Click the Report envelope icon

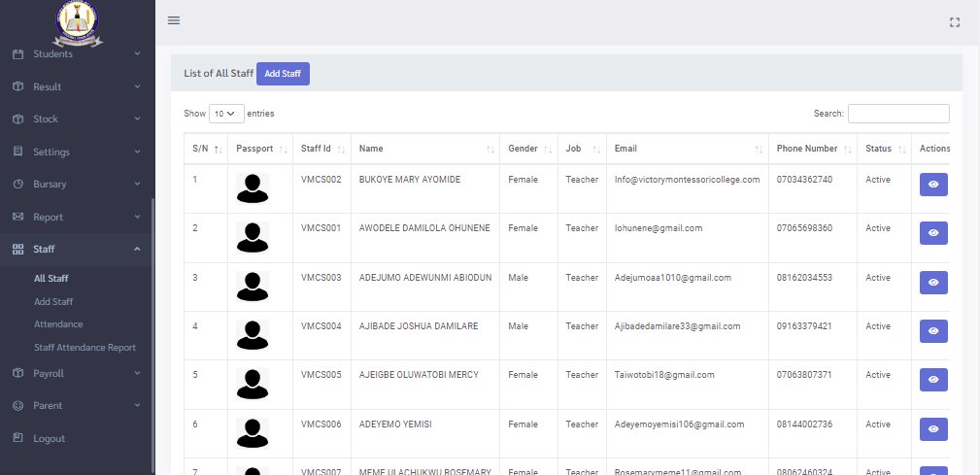click(x=18, y=217)
